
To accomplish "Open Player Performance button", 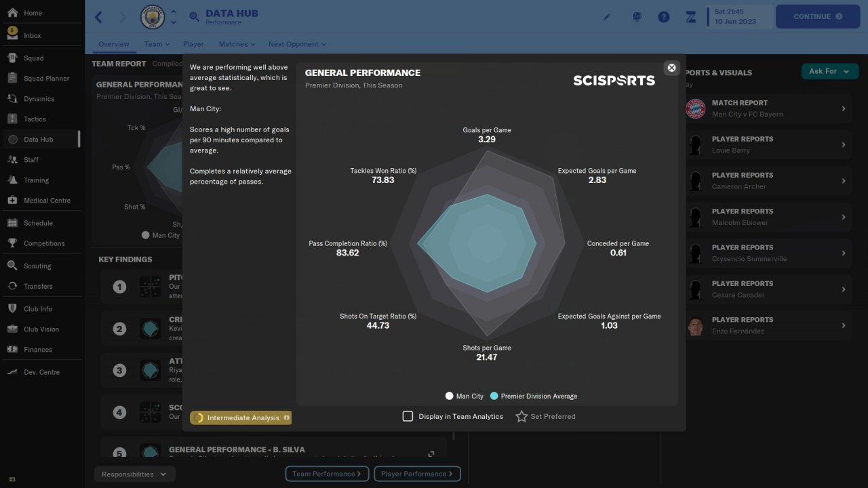I will pyautogui.click(x=417, y=474).
